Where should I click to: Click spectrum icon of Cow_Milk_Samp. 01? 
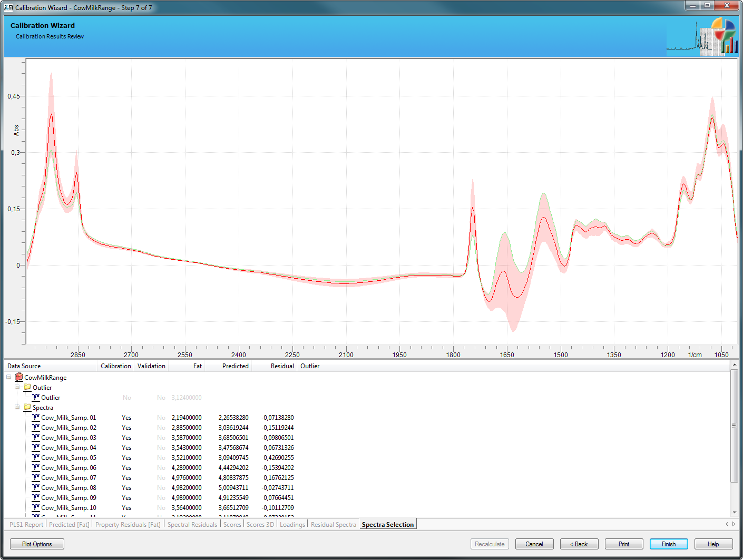[36, 417]
